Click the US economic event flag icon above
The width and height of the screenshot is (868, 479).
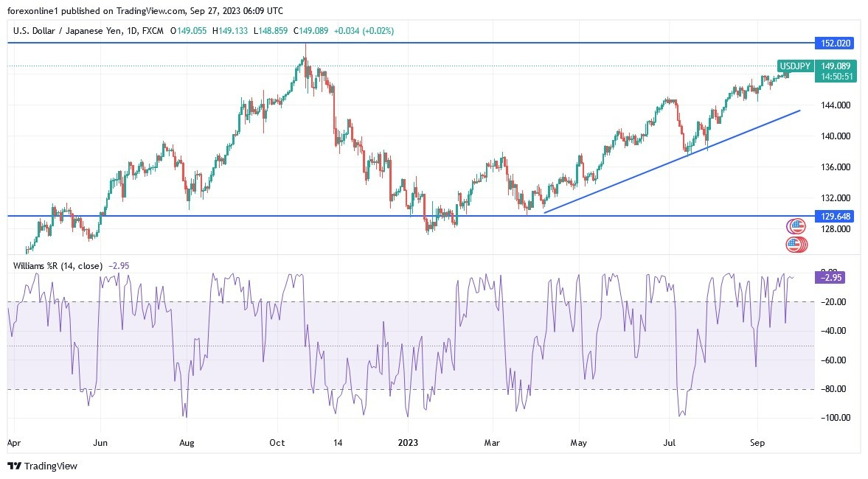pyautogui.click(x=796, y=225)
